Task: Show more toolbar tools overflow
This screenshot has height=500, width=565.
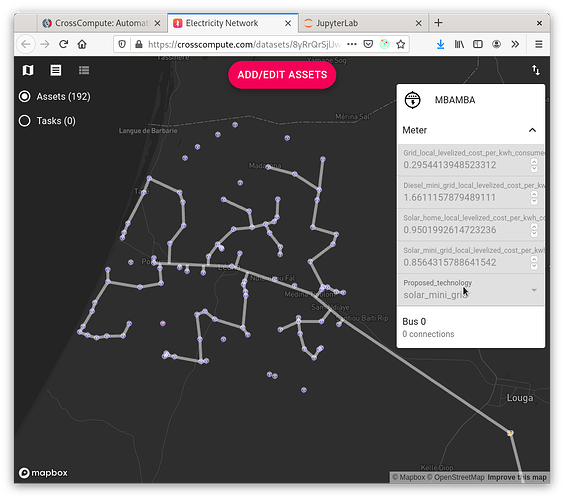Action: [515, 44]
